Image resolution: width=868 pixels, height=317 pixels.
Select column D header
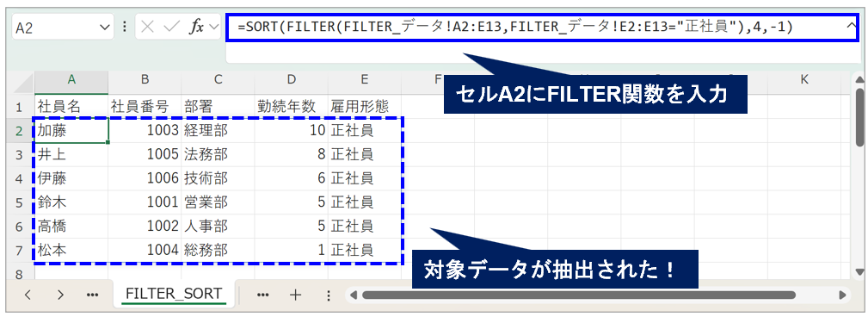tap(291, 80)
